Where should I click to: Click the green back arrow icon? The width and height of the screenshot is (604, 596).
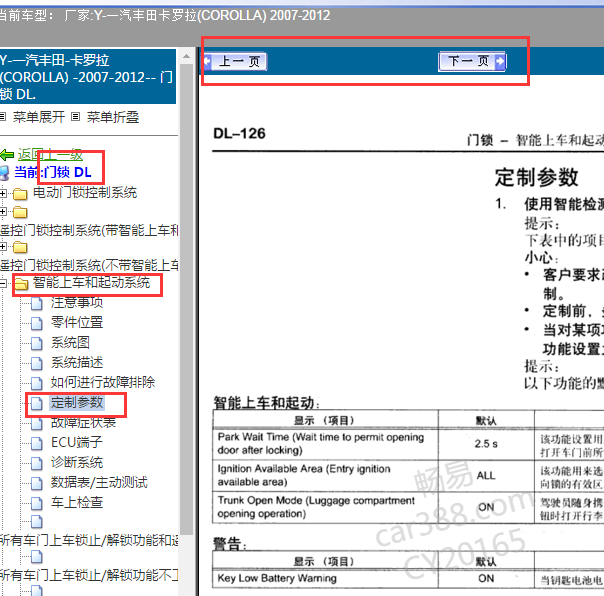coord(7,155)
